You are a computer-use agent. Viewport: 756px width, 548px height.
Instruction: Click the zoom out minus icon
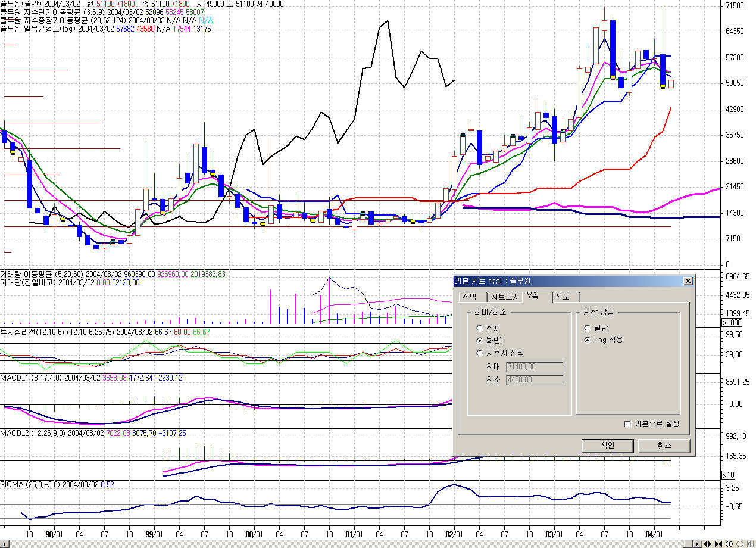[x=740, y=544]
